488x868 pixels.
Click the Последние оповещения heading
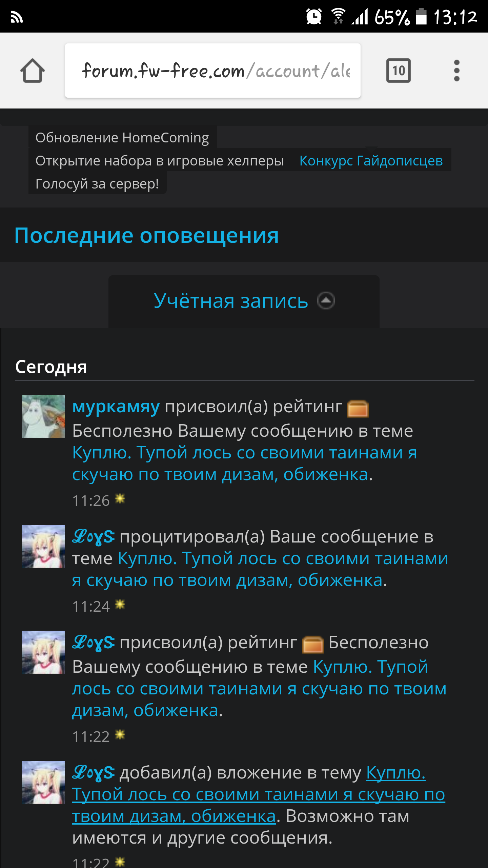coord(147,235)
